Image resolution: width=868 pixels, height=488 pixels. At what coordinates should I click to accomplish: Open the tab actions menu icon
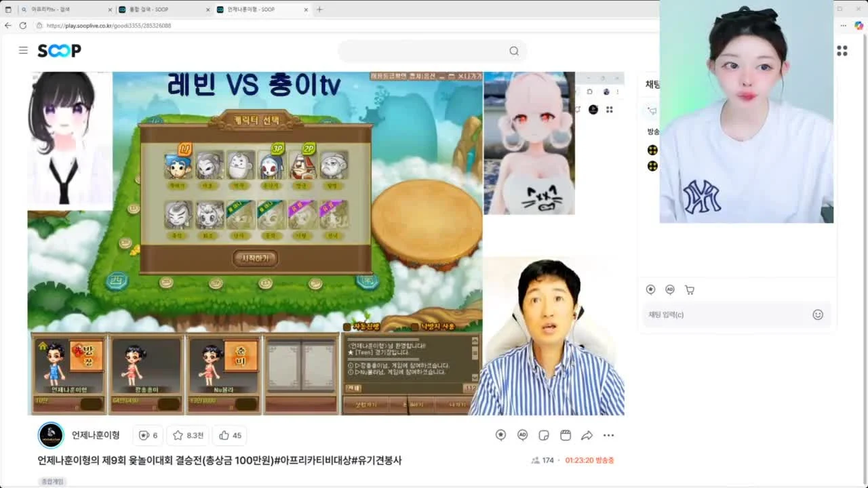[8, 9]
